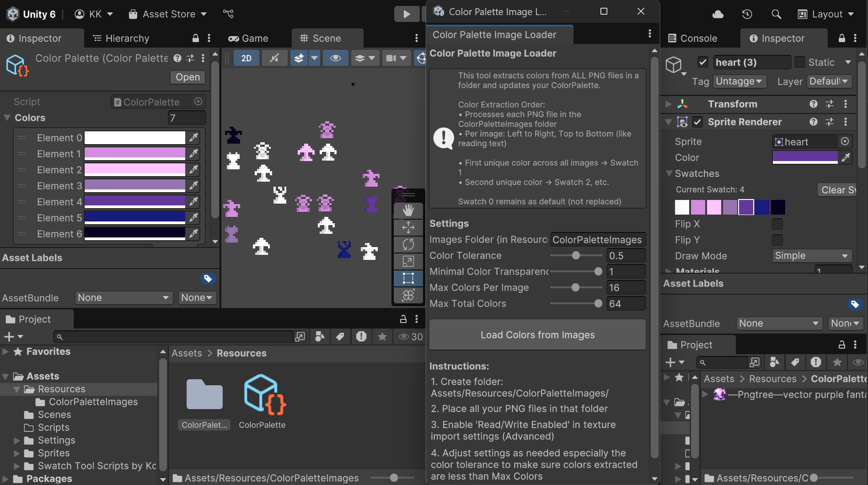Click Assets breadcrumb in left Project panel
Viewport: 868px width, 485px height.
(x=187, y=353)
